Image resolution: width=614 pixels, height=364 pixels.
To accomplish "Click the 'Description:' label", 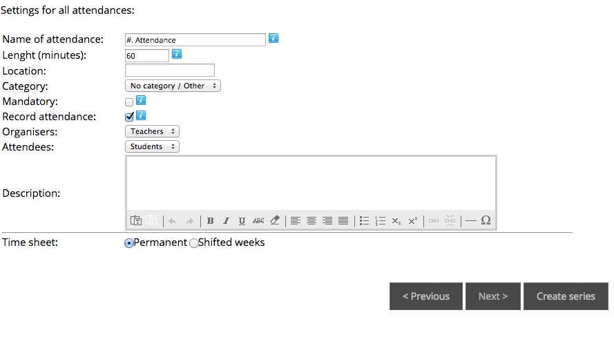I will click(31, 193).
